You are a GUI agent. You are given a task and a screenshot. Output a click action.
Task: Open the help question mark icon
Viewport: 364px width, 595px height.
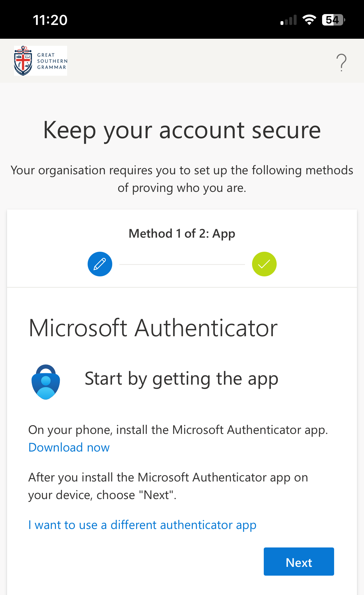click(341, 62)
